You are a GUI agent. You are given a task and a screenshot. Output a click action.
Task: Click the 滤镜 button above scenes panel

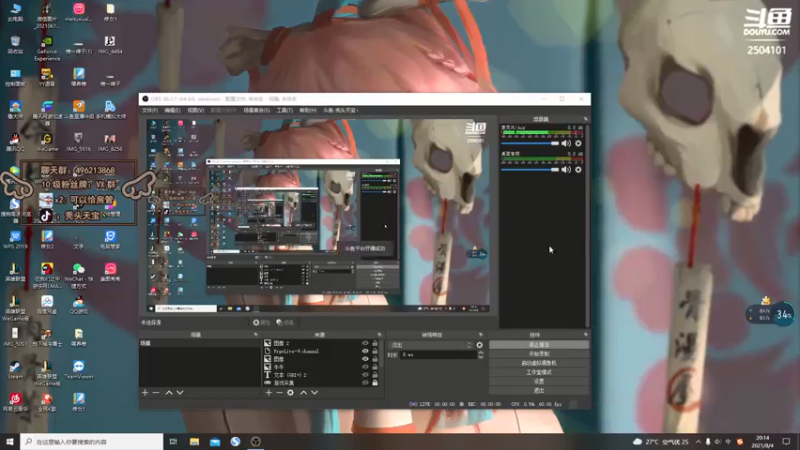(x=285, y=322)
